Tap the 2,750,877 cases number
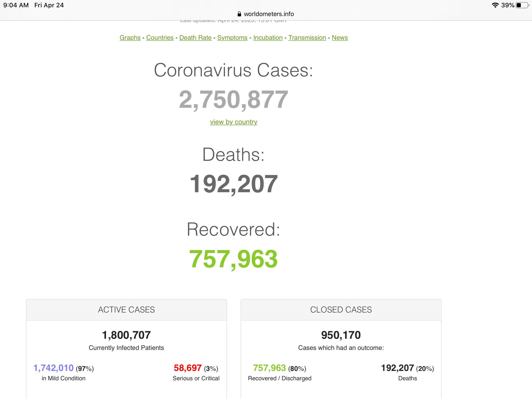Screen dimensions: 532x399 [234, 99]
